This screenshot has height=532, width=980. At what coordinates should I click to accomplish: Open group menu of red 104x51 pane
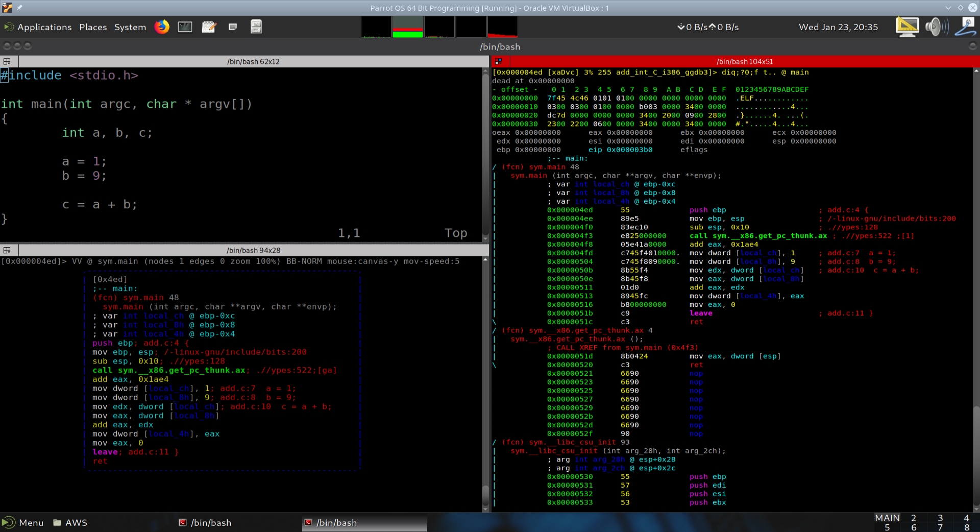coord(499,61)
